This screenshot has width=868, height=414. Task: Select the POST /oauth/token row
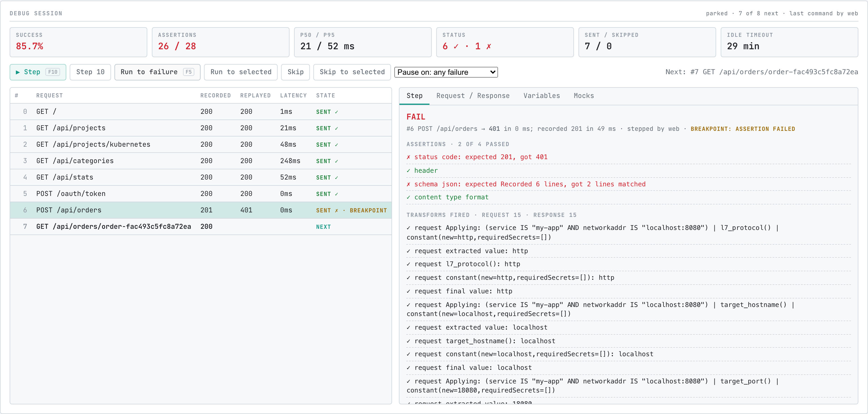(201, 194)
